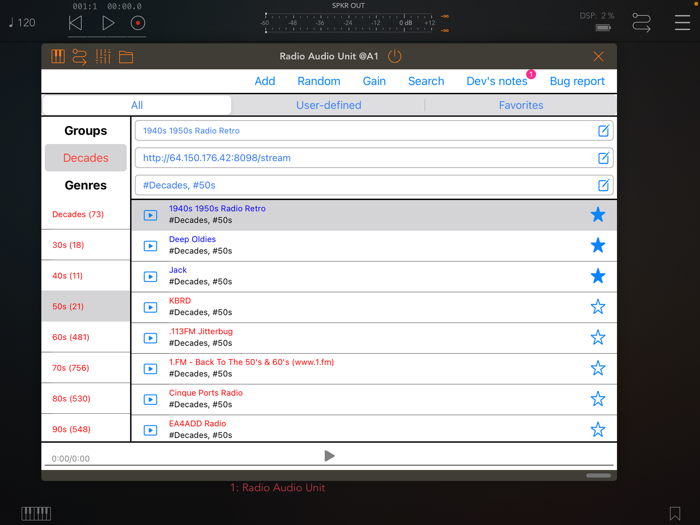Select Decades (73) genre
Image resolution: width=700 pixels, height=525 pixels.
86,214
